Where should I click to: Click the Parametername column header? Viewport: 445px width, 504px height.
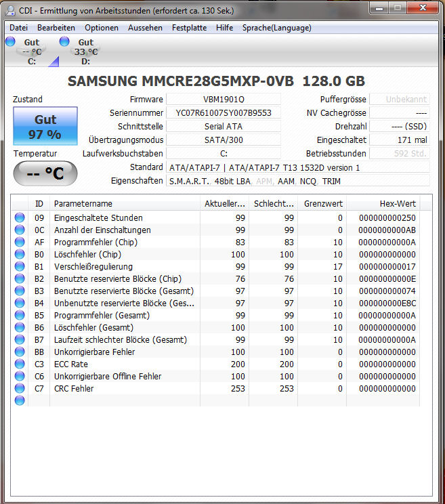tap(125, 204)
